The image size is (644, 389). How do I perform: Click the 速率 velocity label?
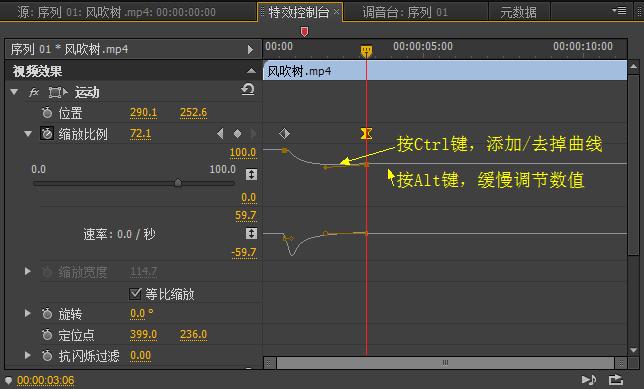click(119, 234)
